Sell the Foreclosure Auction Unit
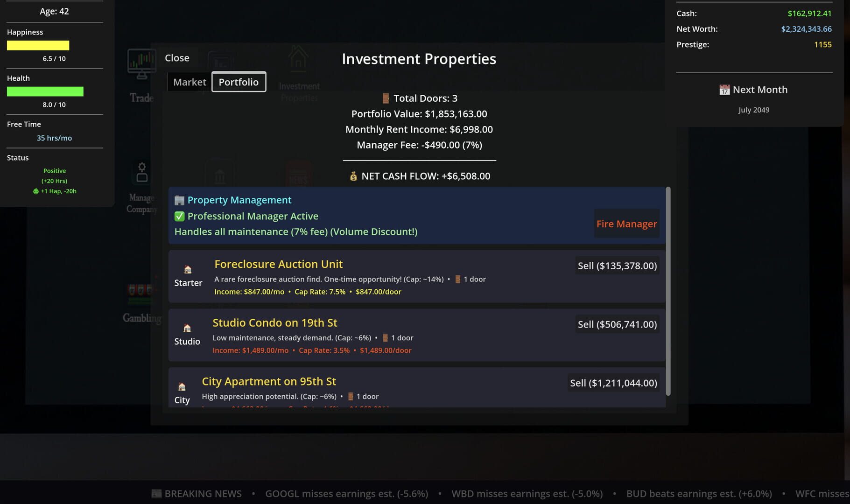Screen dimensions: 850x504 point(617,266)
